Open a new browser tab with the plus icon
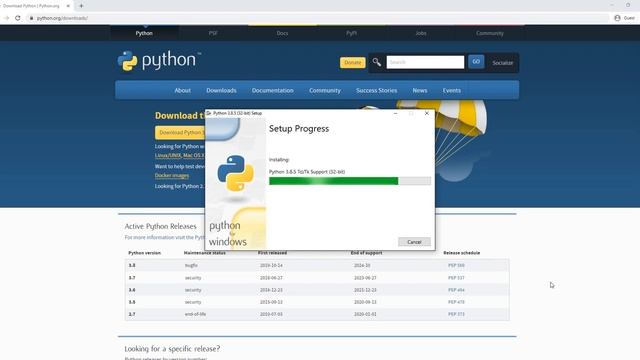The height and width of the screenshot is (360, 640). [81, 6]
